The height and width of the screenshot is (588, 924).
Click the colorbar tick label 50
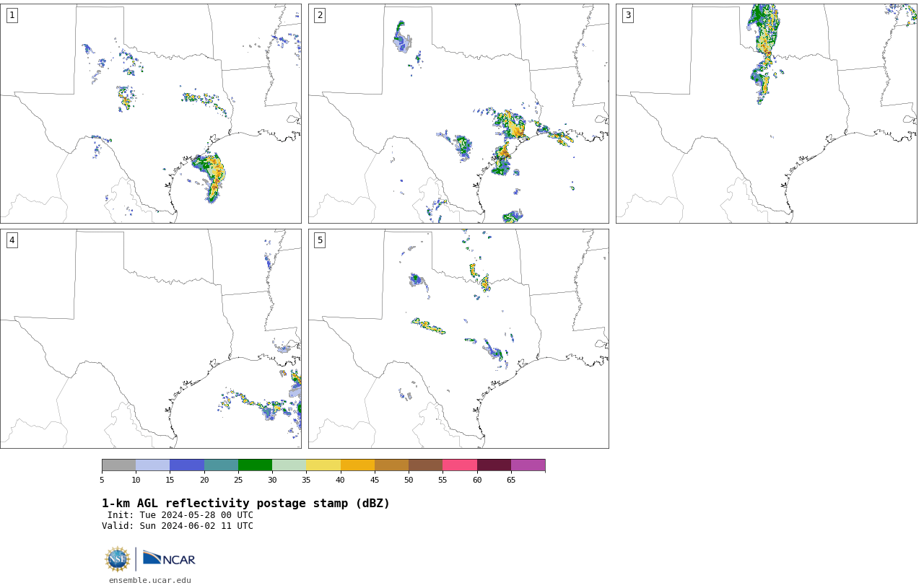coord(409,480)
